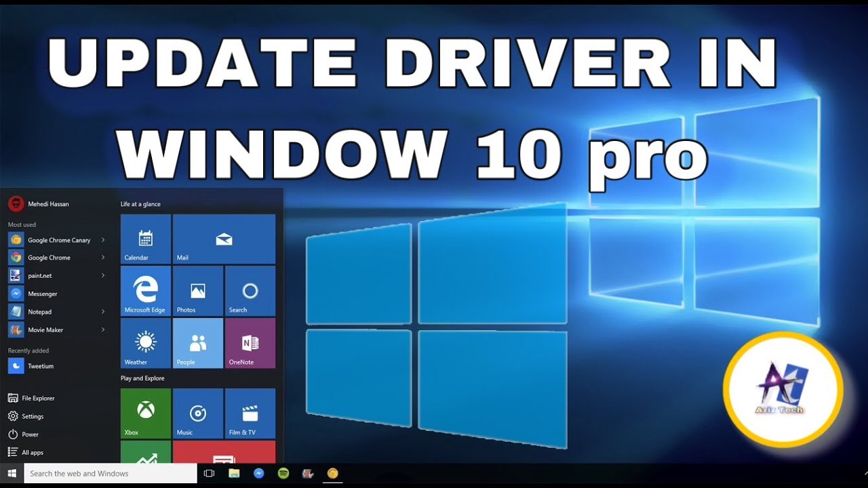Open the green Xbox tile

pos(146,413)
